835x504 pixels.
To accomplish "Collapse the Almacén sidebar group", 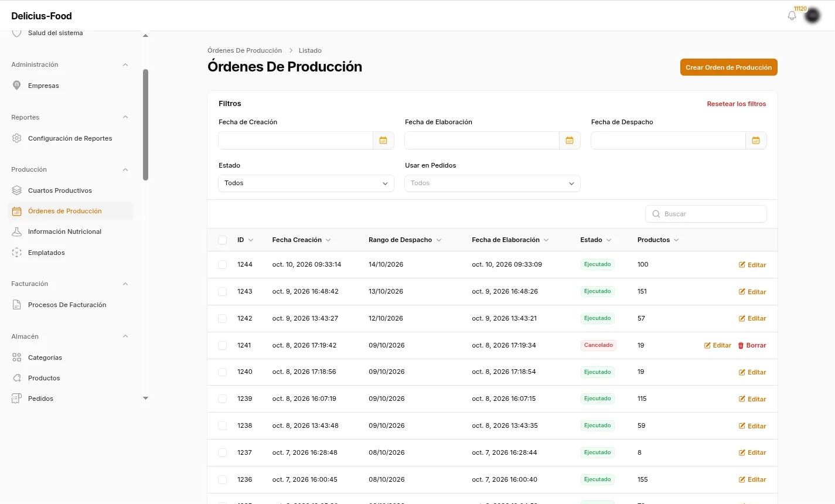I will 125,336.
